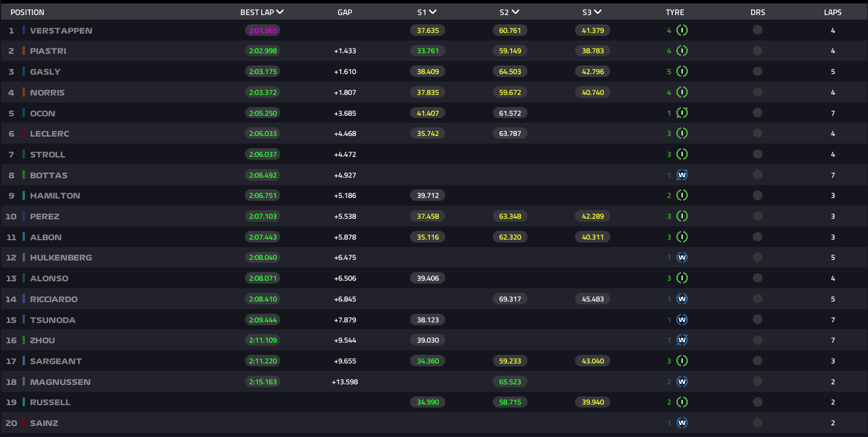This screenshot has width=868, height=437.
Task: Click Tsunoda's wet tyre icon
Action: 682,320
